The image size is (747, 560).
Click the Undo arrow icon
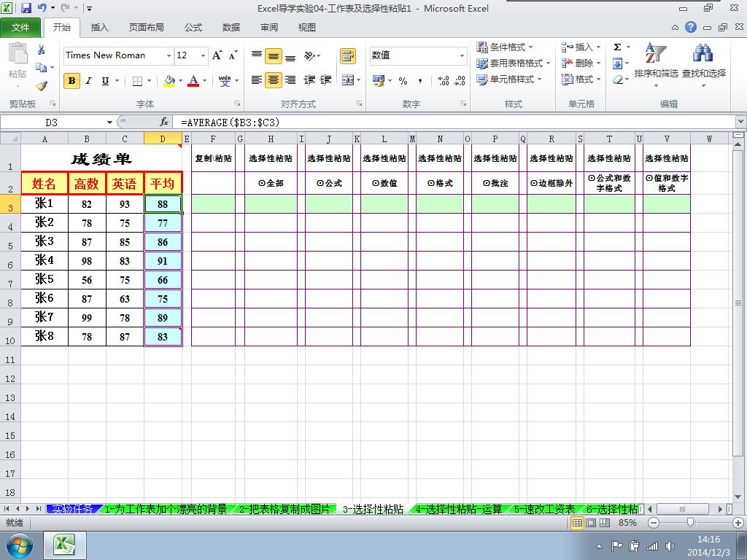coord(42,8)
